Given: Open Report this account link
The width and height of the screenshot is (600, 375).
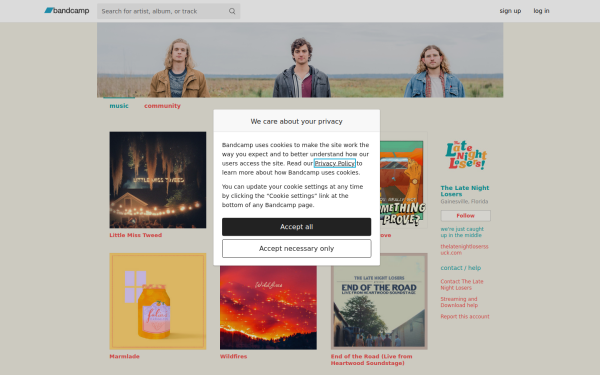Looking at the screenshot, I should coord(465,316).
